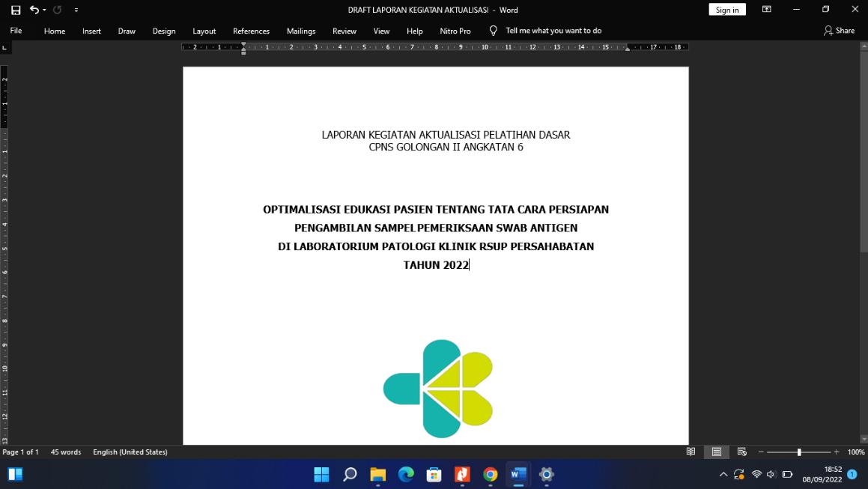The height and width of the screenshot is (489, 868).
Task: Click the zoom in plus button
Action: tap(837, 452)
